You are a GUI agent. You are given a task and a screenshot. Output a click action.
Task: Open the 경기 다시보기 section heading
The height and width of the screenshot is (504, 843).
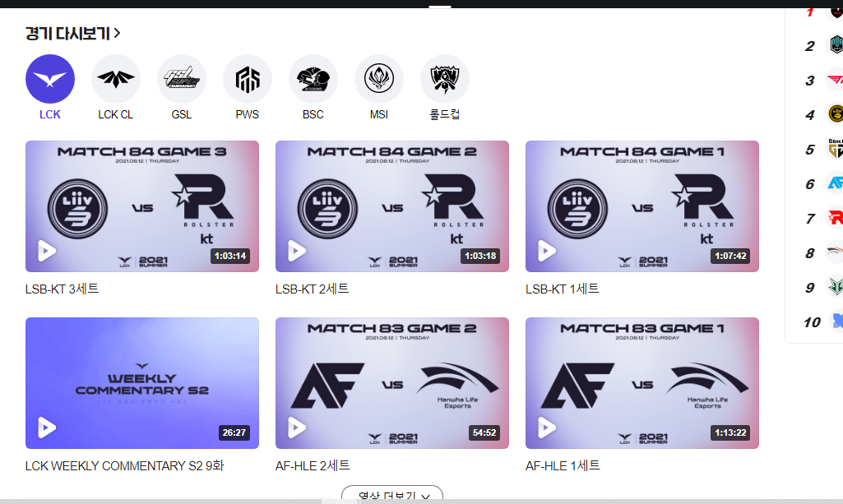[72, 34]
